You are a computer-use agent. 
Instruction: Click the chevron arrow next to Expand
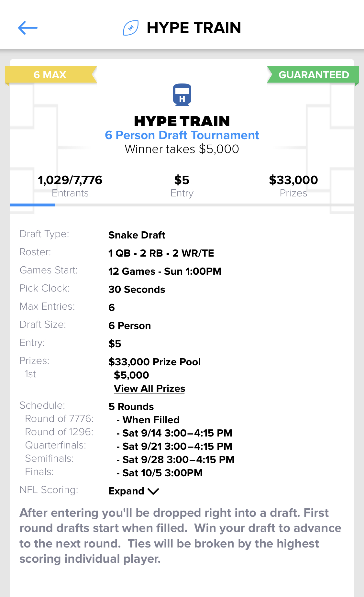pyautogui.click(x=153, y=491)
